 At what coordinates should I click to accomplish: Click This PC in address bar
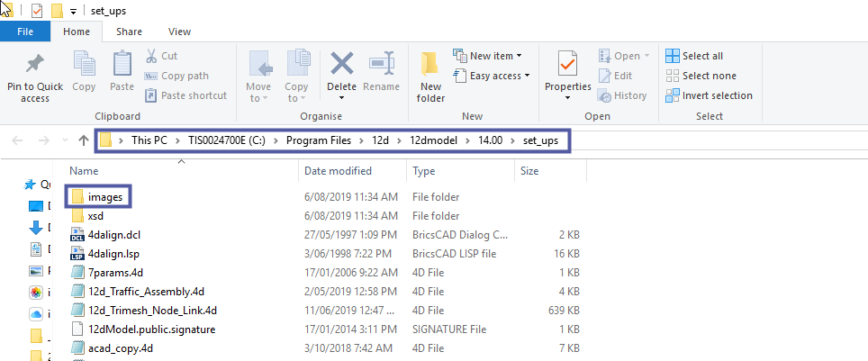point(149,140)
